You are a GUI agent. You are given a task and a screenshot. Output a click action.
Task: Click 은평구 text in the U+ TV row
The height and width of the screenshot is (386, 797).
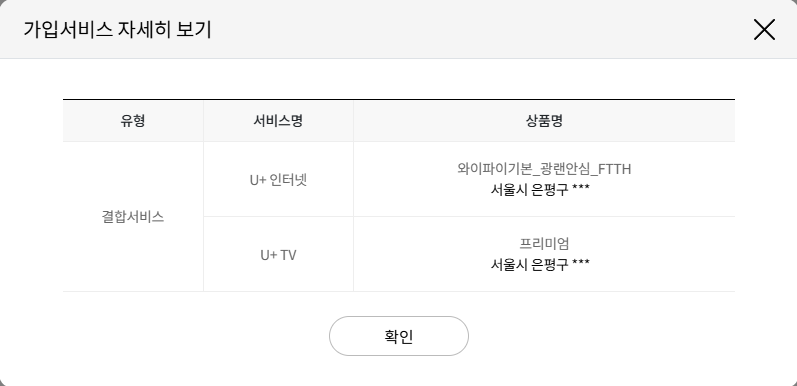pyautogui.click(x=549, y=264)
